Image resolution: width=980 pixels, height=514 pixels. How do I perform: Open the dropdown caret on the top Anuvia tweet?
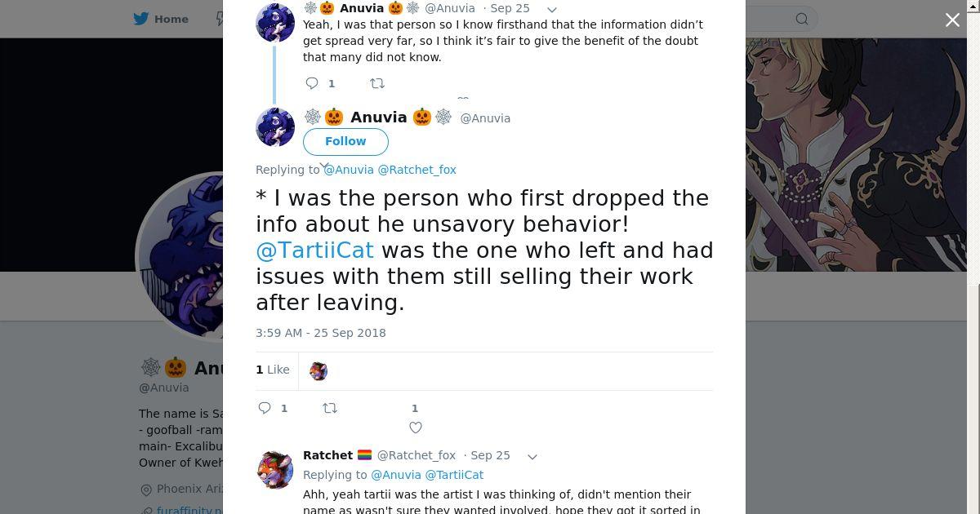(551, 9)
